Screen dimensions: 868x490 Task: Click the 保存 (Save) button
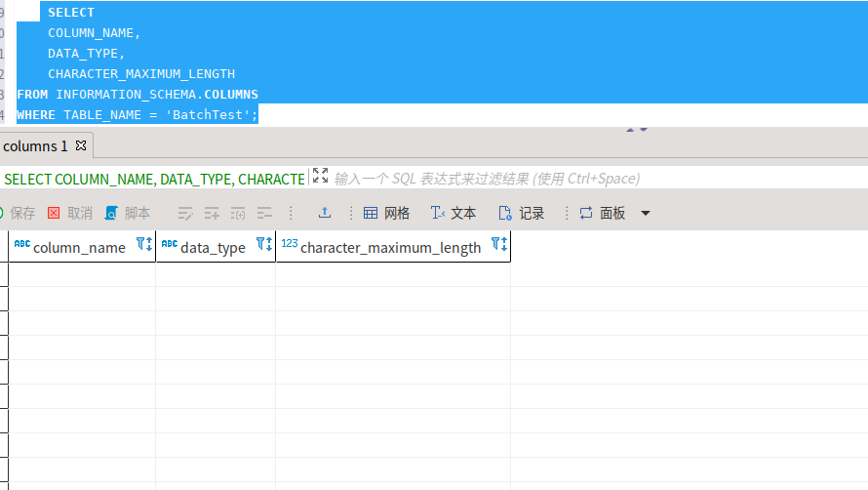(16, 213)
